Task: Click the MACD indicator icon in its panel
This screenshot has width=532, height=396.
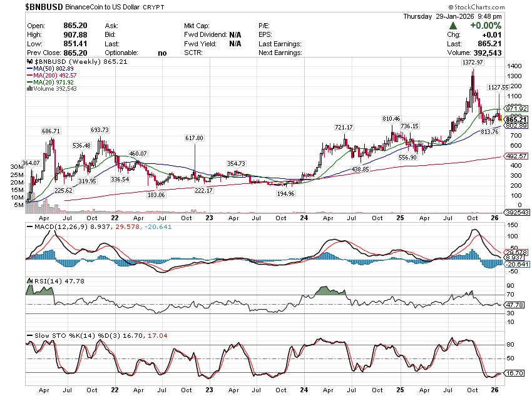Action: [x=29, y=225]
